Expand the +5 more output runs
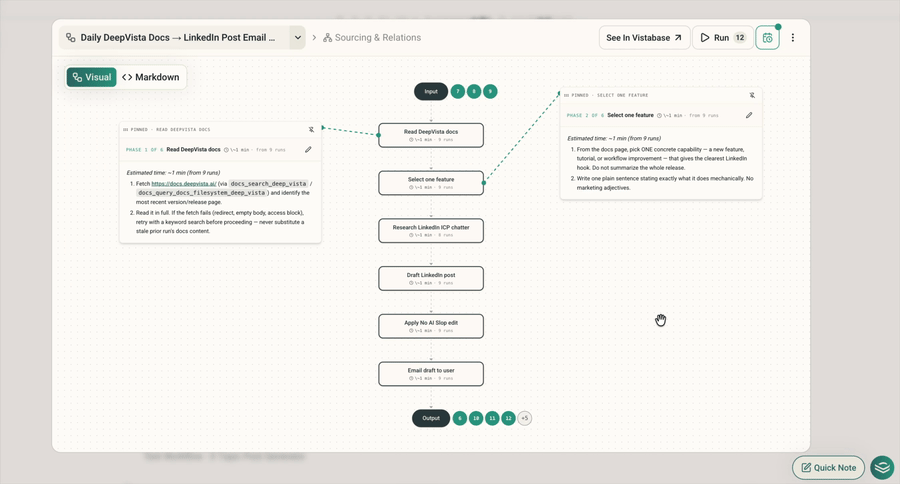900x484 pixels. (x=524, y=418)
